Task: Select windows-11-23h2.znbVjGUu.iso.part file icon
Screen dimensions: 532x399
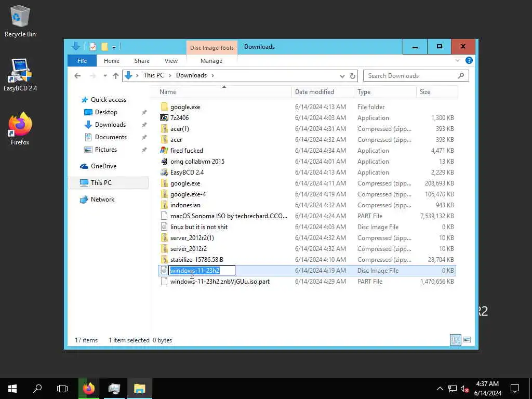Action: pyautogui.click(x=164, y=281)
